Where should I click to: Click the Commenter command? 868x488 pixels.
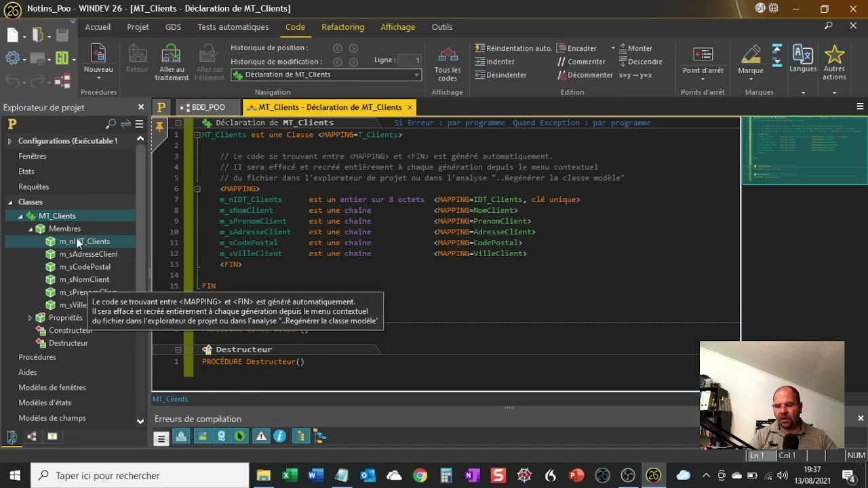[x=581, y=62]
